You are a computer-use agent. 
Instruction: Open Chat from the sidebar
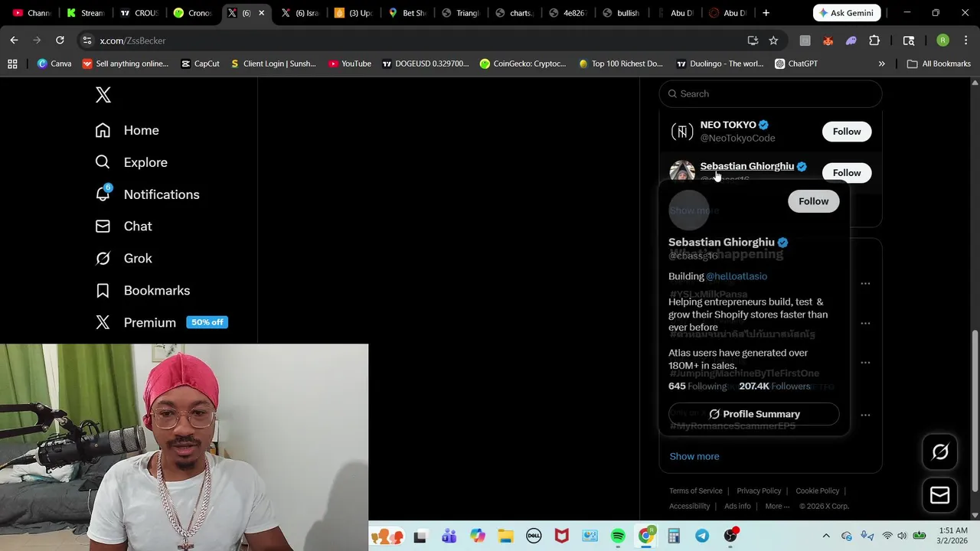click(x=123, y=227)
